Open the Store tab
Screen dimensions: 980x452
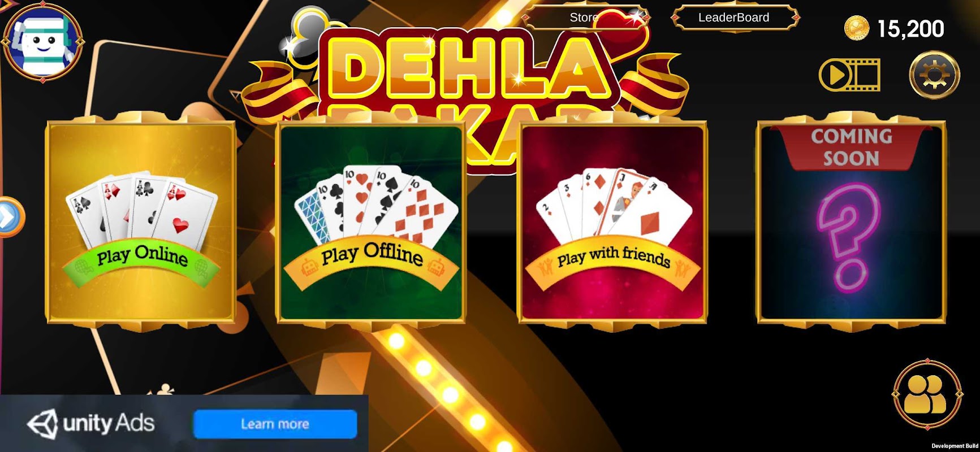coord(585,18)
